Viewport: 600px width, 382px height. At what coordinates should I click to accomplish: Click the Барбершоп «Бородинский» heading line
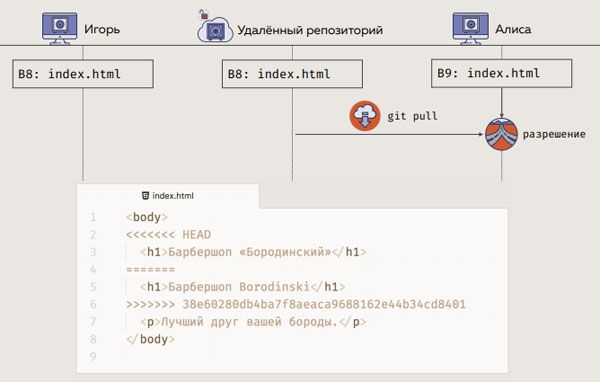(x=253, y=252)
